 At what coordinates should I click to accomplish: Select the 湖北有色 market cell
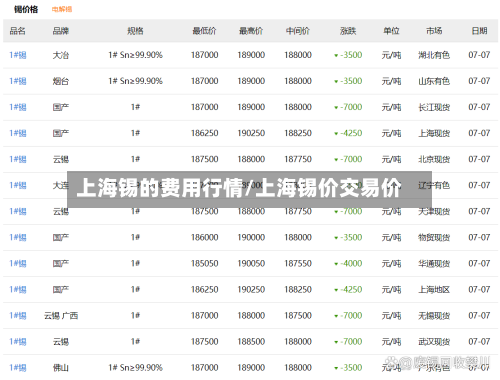(x=434, y=55)
